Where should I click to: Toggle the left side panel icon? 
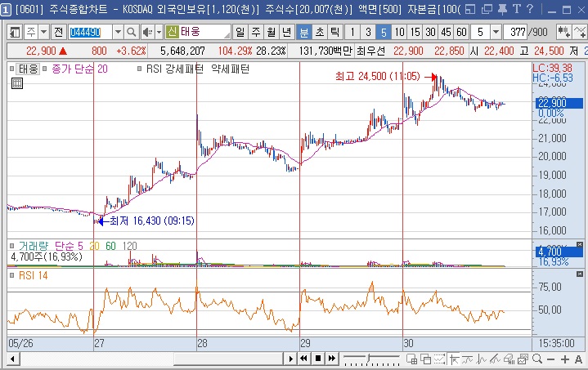(15, 32)
